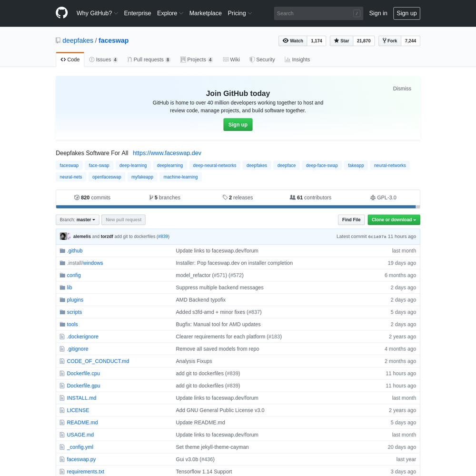Fork the faceswap repository
Screen dimensions: 476x476
click(390, 40)
